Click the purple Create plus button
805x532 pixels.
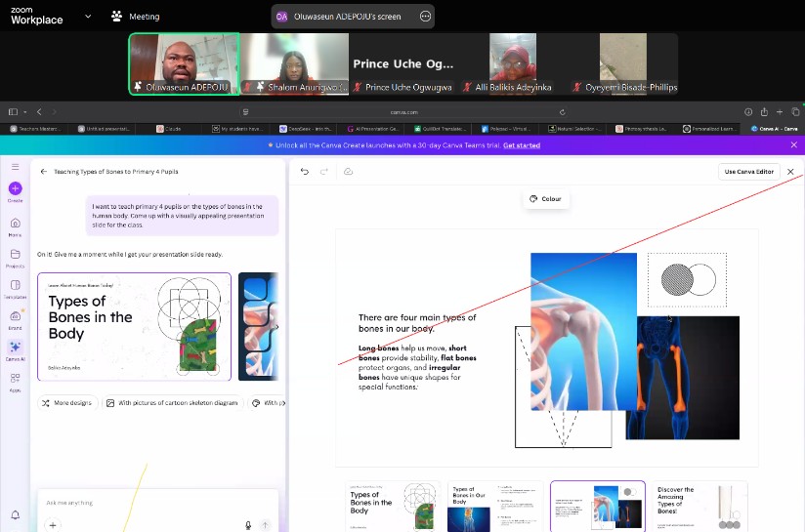(x=15, y=188)
